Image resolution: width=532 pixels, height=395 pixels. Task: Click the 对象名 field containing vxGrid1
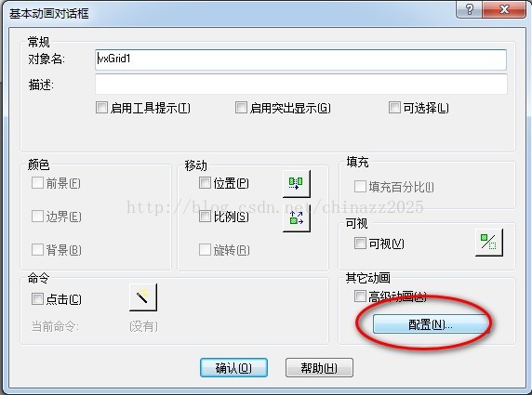(301, 59)
